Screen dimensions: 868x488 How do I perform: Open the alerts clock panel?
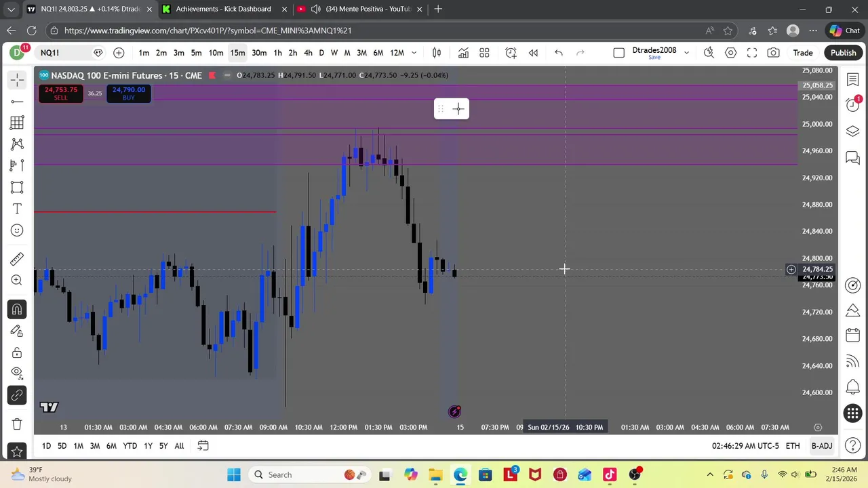pyautogui.click(x=852, y=104)
